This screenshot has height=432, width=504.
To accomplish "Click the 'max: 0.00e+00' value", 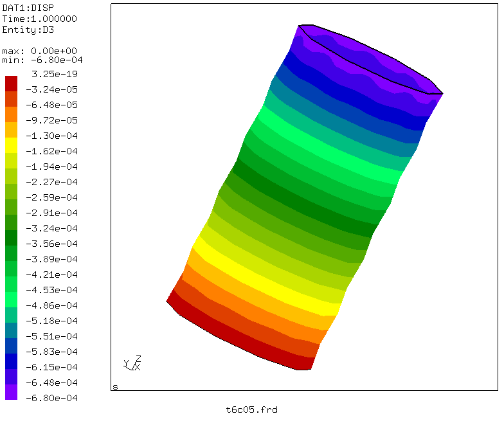I will point(40,51).
